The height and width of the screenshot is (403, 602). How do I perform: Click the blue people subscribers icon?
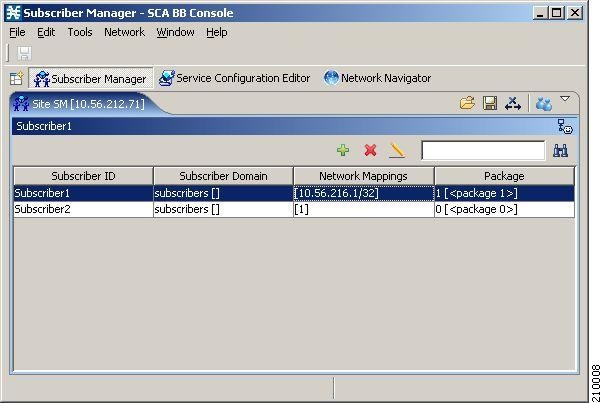pyautogui.click(x=544, y=103)
